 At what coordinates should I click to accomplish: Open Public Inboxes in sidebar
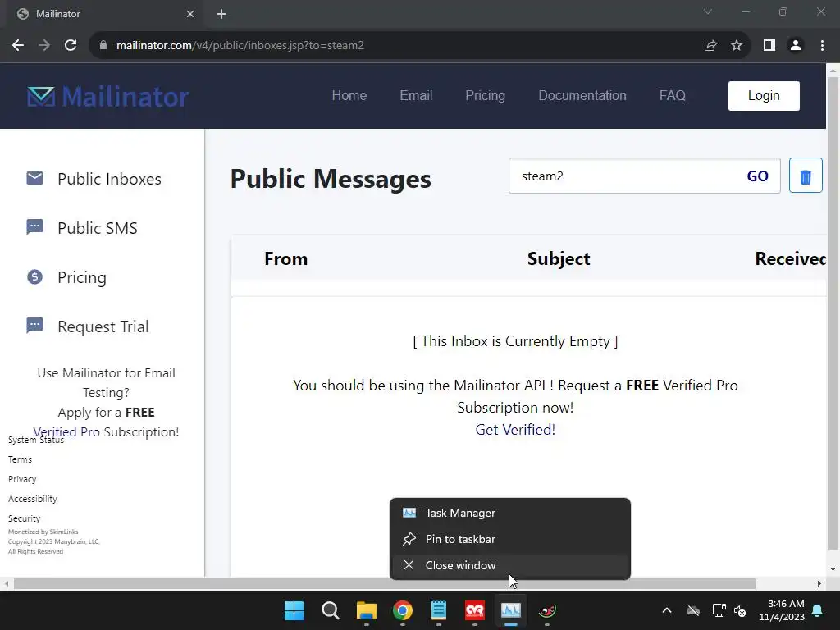click(109, 179)
